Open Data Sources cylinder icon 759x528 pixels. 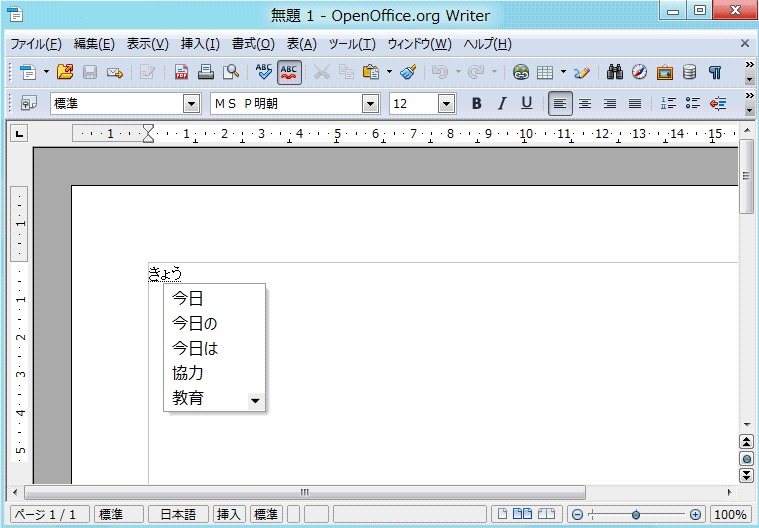tap(689, 73)
